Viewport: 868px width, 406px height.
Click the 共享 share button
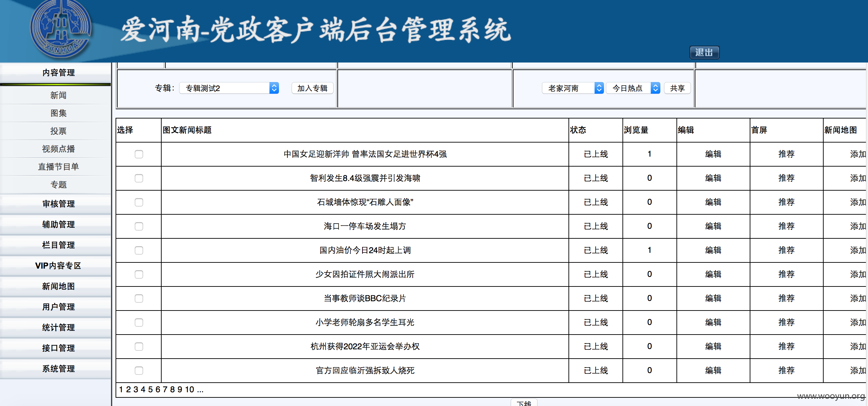pyautogui.click(x=677, y=88)
